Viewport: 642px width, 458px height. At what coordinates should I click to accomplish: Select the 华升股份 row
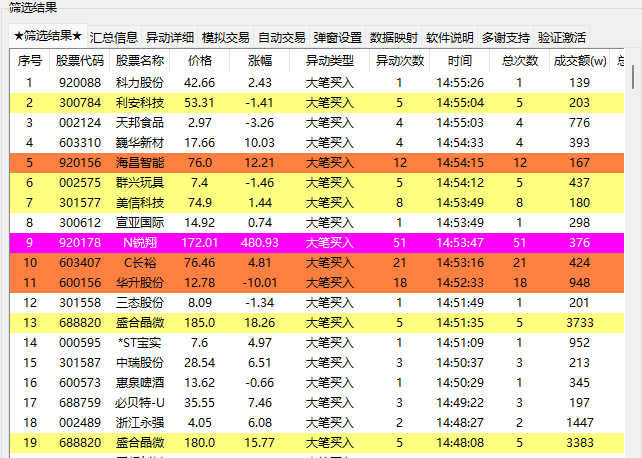(x=316, y=283)
